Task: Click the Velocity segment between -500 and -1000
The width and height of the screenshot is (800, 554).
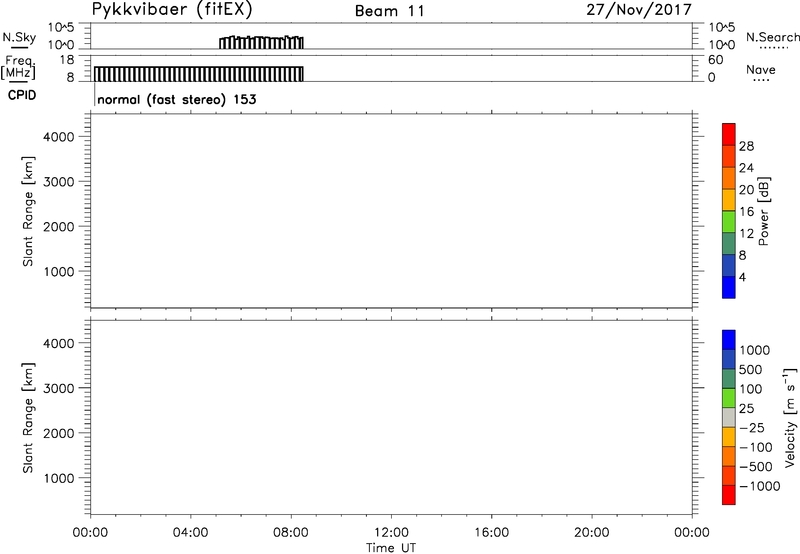Action: pos(729,475)
